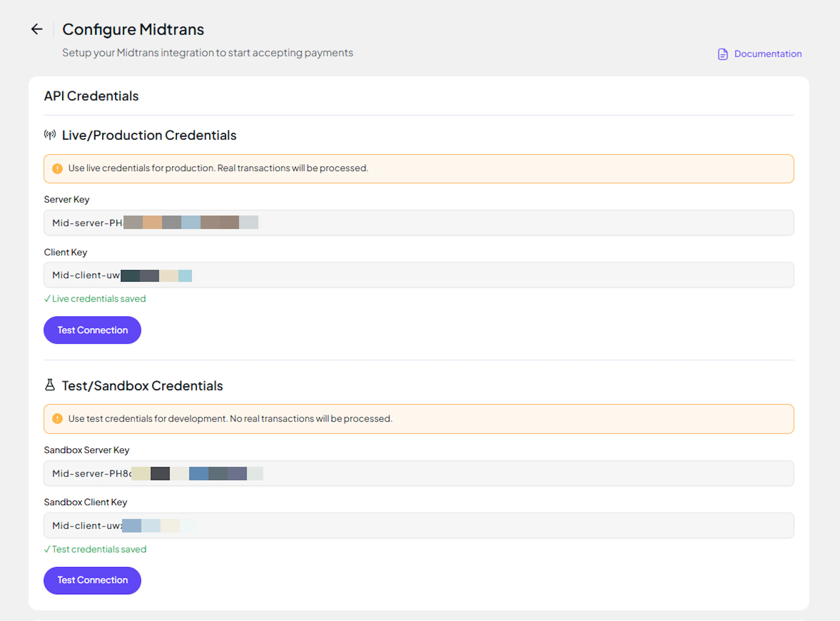The width and height of the screenshot is (840, 621).
Task: Click the 'Setup your Midtrans integration' subtitle
Action: coord(207,53)
